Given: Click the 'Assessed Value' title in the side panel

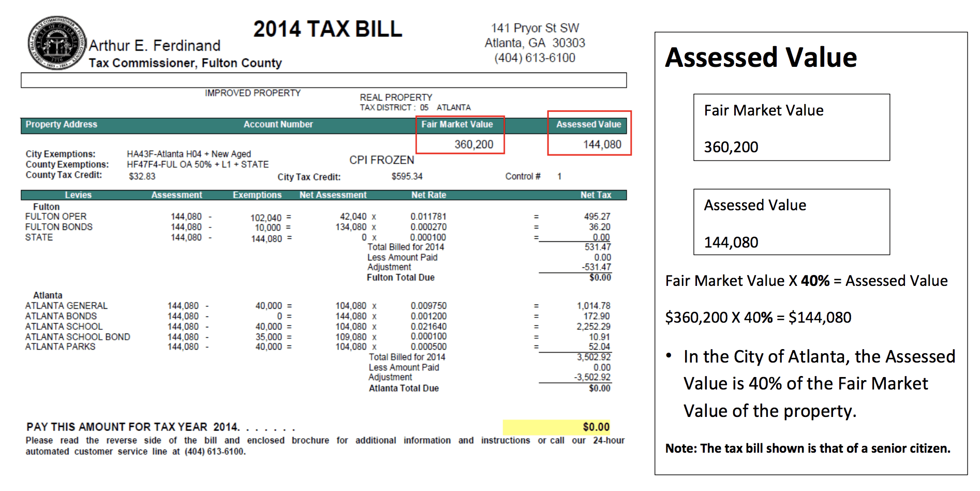Looking at the screenshot, I should tap(761, 57).
